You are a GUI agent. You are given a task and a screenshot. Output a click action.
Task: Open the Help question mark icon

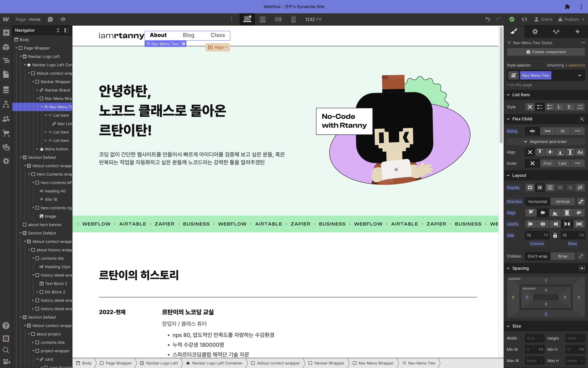(x=6, y=326)
